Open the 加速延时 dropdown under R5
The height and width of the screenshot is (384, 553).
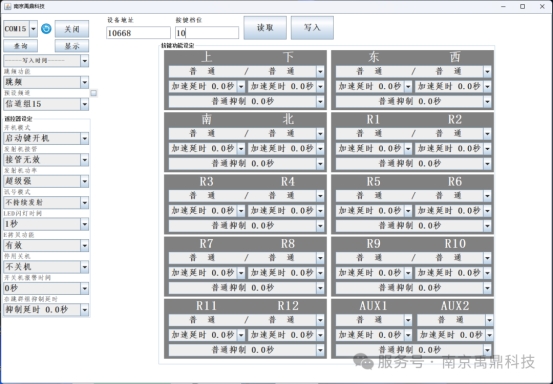coord(374,211)
